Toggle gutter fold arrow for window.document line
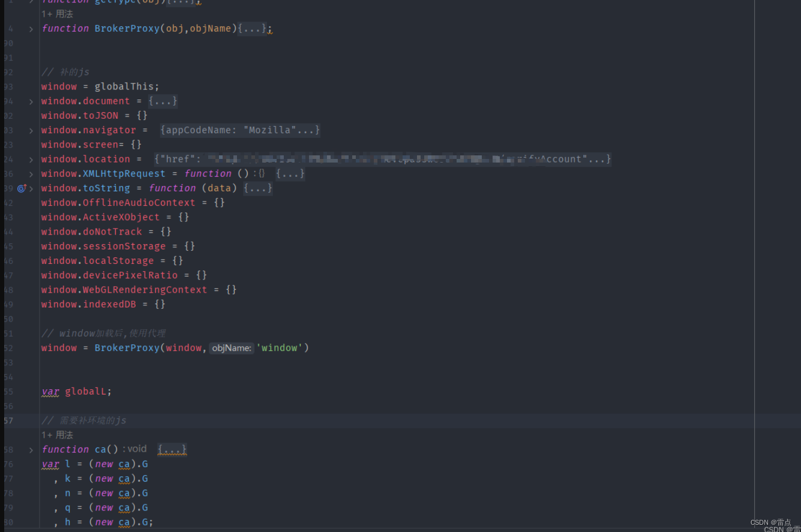801x532 pixels. (x=31, y=101)
